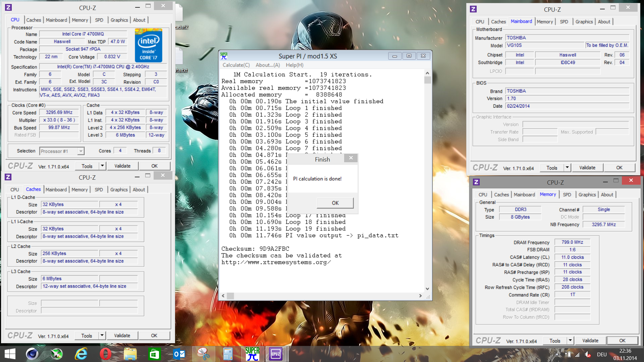644x362 pixels.
Task: Click Super PI scroll down arrow
Action: (427, 289)
